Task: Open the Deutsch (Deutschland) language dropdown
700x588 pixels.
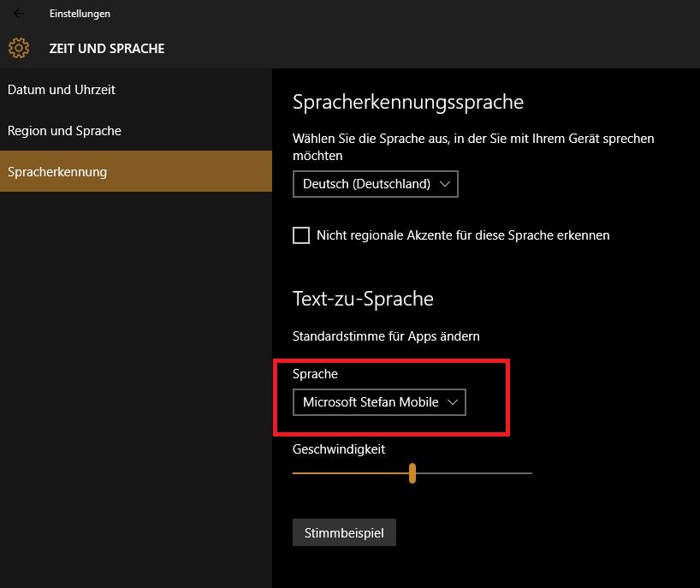Action: tap(376, 184)
